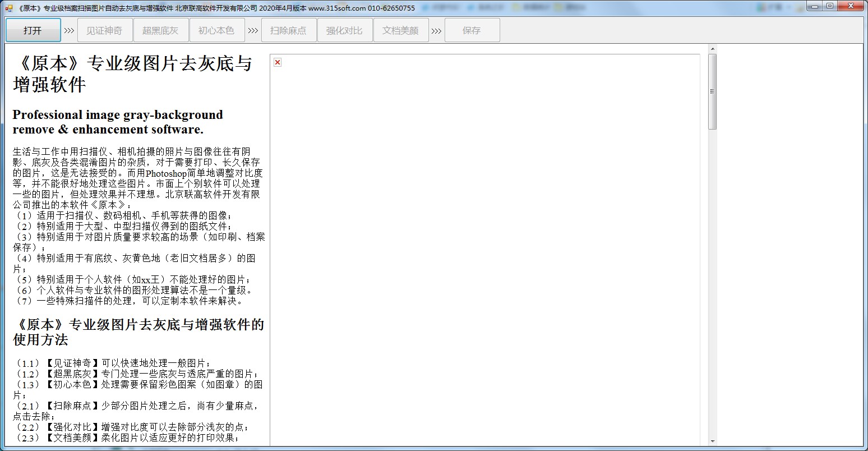
Task: Click 扫除麻点 to clean leftover specks
Action: 289,30
